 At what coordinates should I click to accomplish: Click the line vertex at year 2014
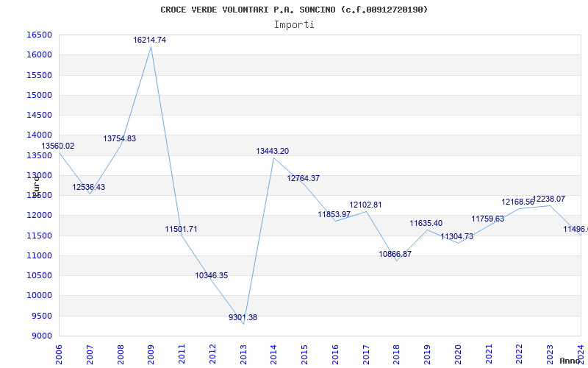[x=273, y=158]
